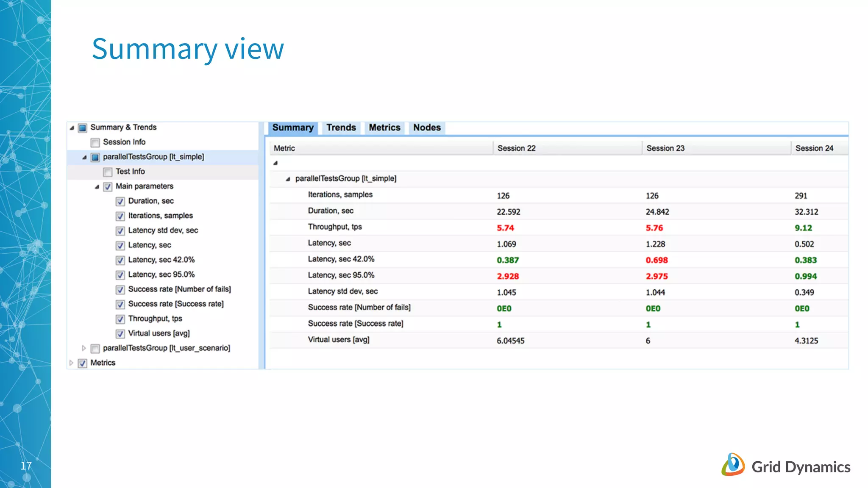Select the Throughput, tps table row
Image resolution: width=868 pixels, height=488 pixels.
(x=559, y=227)
